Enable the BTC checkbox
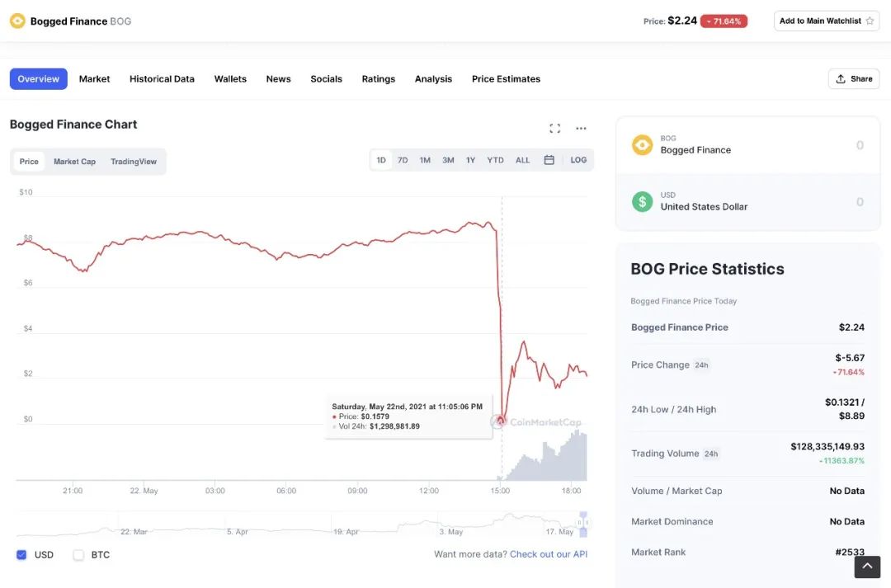The width and height of the screenshot is (891, 588). (x=78, y=555)
